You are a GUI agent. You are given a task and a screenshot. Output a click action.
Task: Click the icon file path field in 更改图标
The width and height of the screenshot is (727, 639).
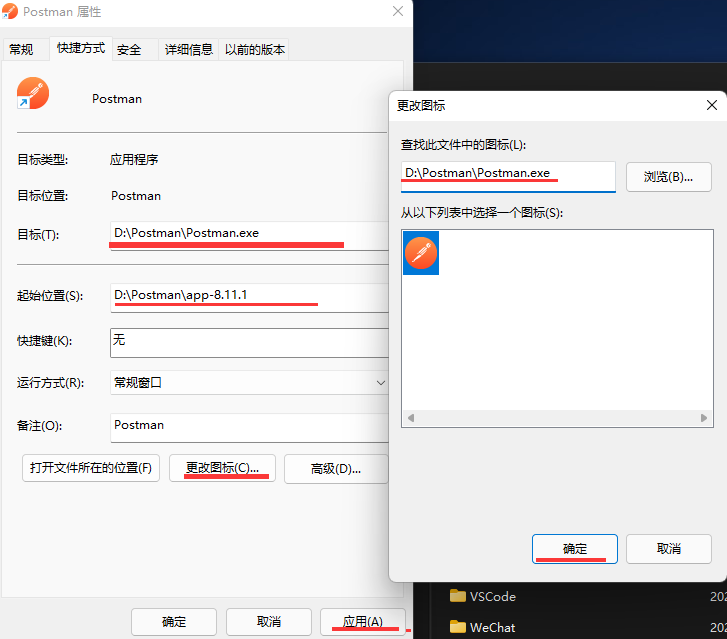click(508, 176)
